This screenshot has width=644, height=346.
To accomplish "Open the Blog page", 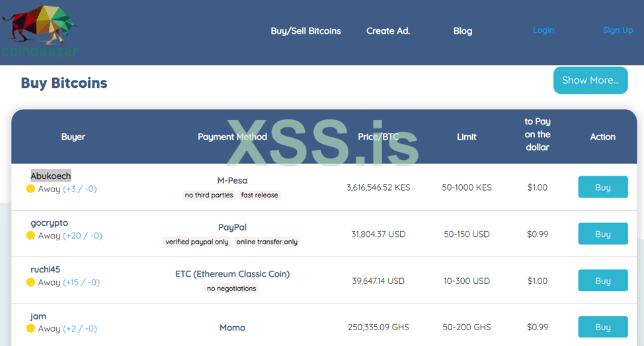I will tap(463, 31).
